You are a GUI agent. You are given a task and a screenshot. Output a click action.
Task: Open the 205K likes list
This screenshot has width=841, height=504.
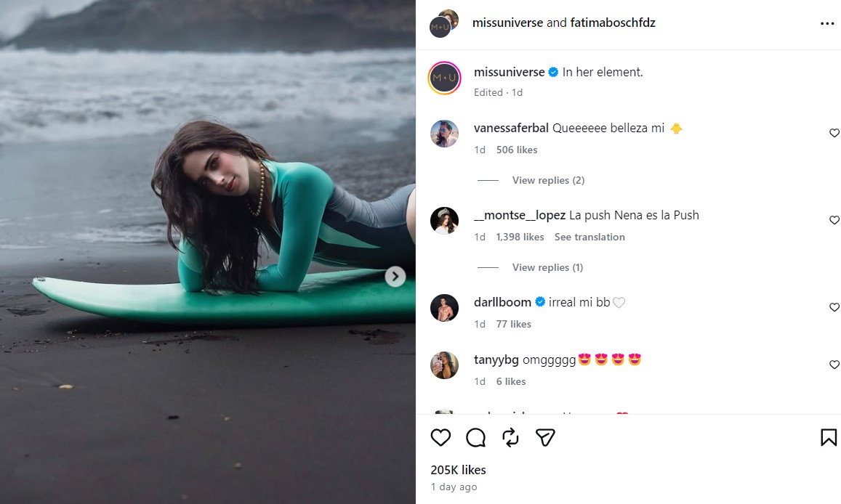458,470
